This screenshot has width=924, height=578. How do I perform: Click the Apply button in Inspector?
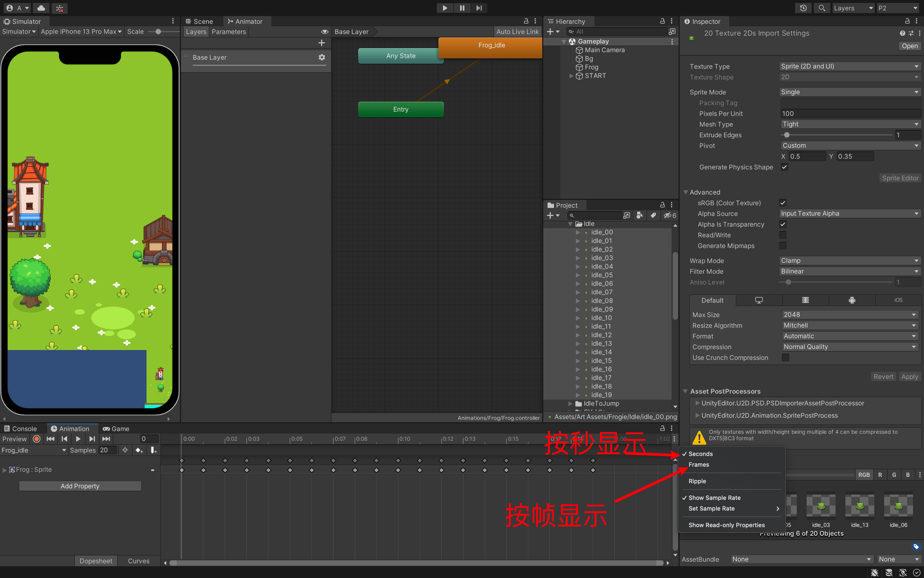(x=910, y=377)
